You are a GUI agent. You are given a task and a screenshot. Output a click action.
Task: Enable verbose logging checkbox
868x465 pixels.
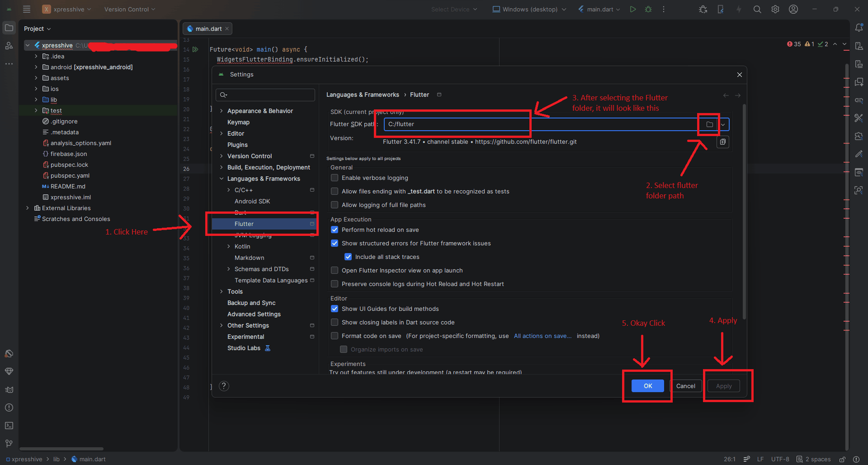point(335,178)
